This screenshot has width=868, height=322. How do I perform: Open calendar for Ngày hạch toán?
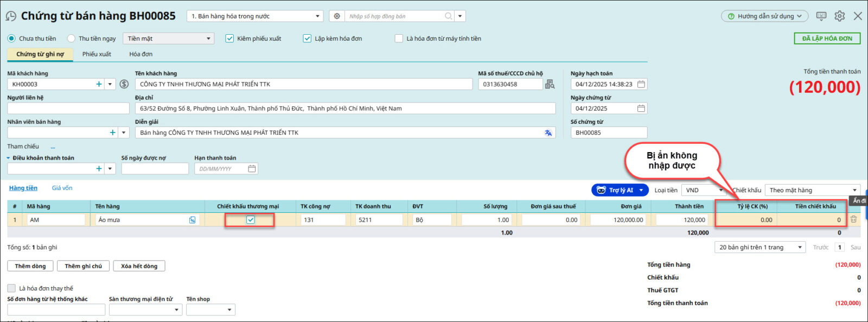pyautogui.click(x=641, y=84)
